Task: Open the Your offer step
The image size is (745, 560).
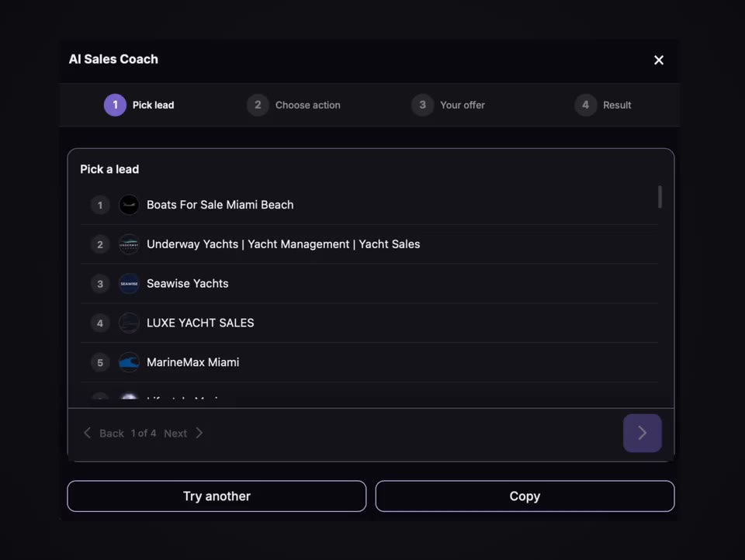Action: [x=448, y=105]
